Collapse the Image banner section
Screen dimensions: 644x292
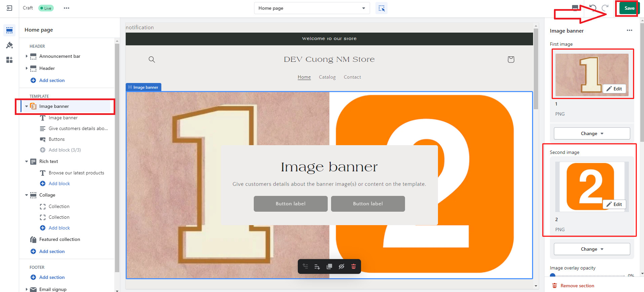pyautogui.click(x=27, y=106)
